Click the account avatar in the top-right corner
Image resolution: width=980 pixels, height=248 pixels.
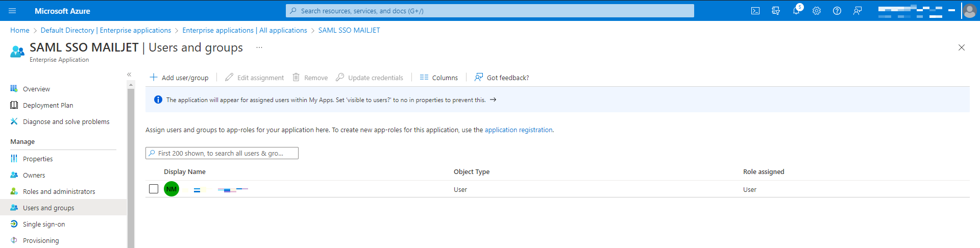pyautogui.click(x=969, y=11)
